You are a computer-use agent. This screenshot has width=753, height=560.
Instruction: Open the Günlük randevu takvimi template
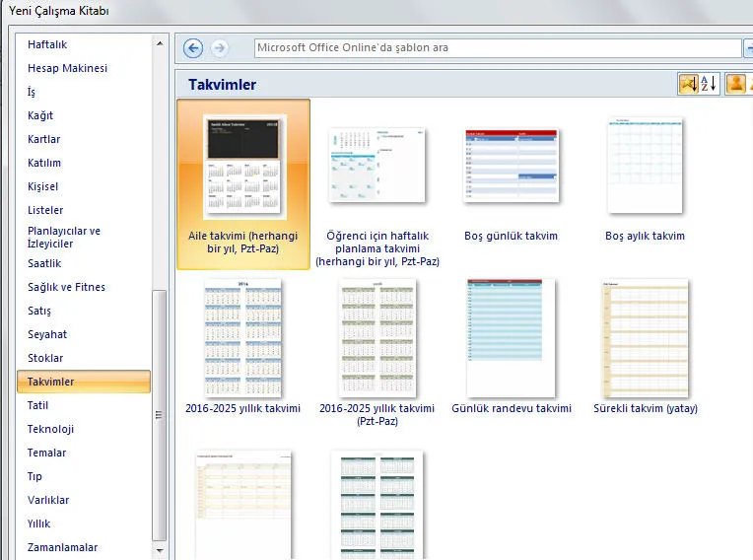(511, 338)
